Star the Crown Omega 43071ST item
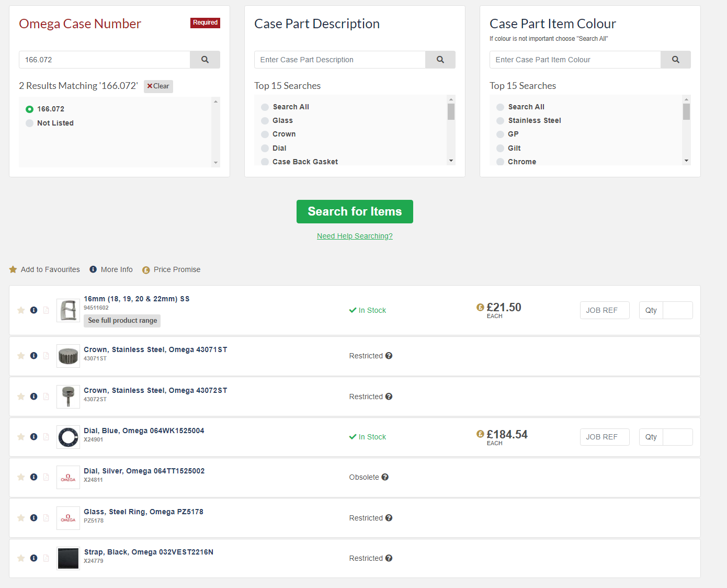The height and width of the screenshot is (588, 727). 21,356
